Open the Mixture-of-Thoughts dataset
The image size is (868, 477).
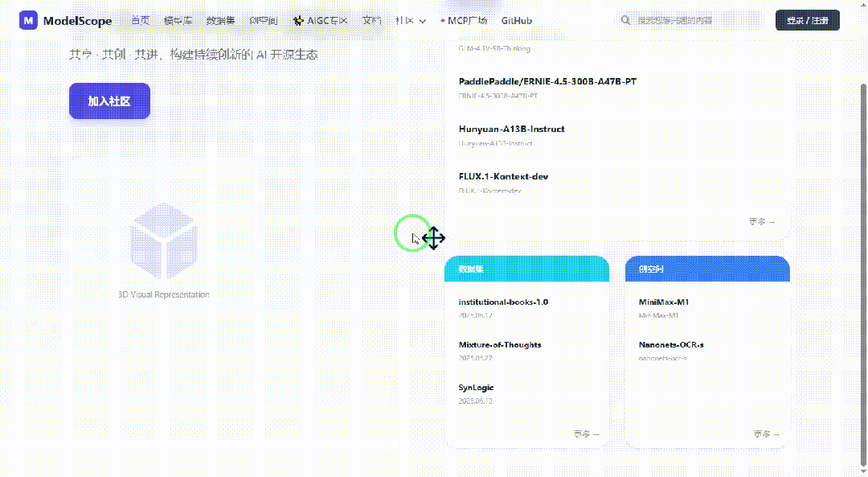coord(500,344)
